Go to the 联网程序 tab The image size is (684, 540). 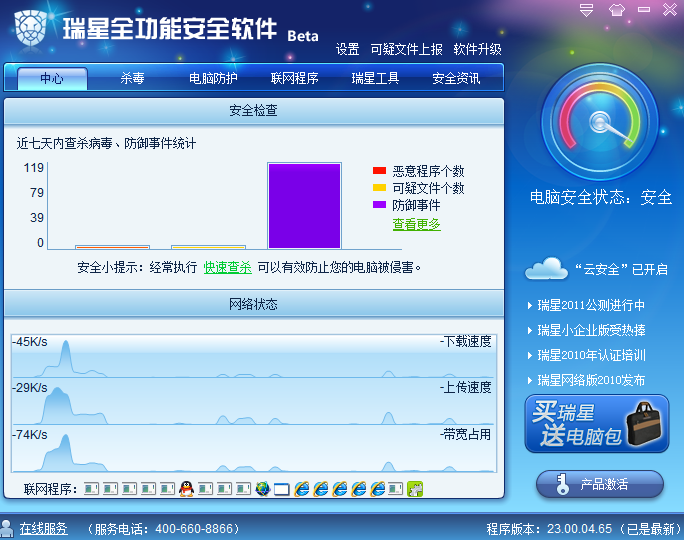point(294,79)
